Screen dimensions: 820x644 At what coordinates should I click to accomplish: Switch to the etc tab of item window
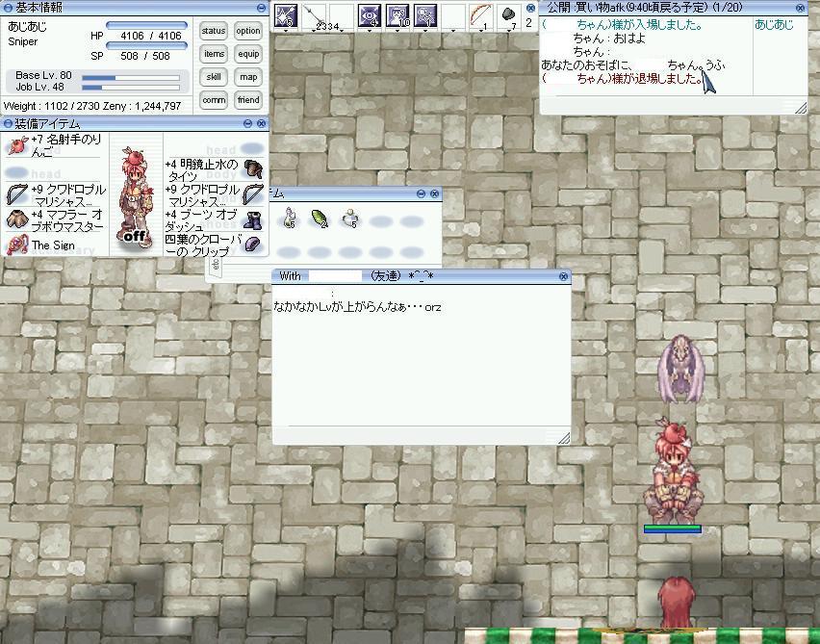(216, 268)
